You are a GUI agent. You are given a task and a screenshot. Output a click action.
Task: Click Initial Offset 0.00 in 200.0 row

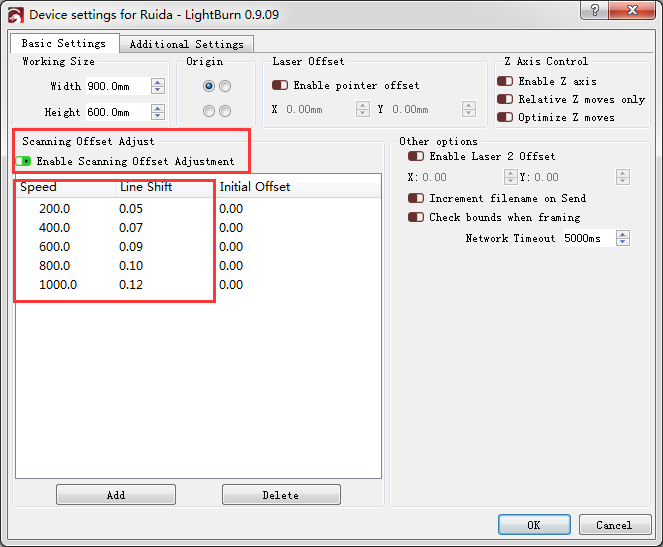231,209
